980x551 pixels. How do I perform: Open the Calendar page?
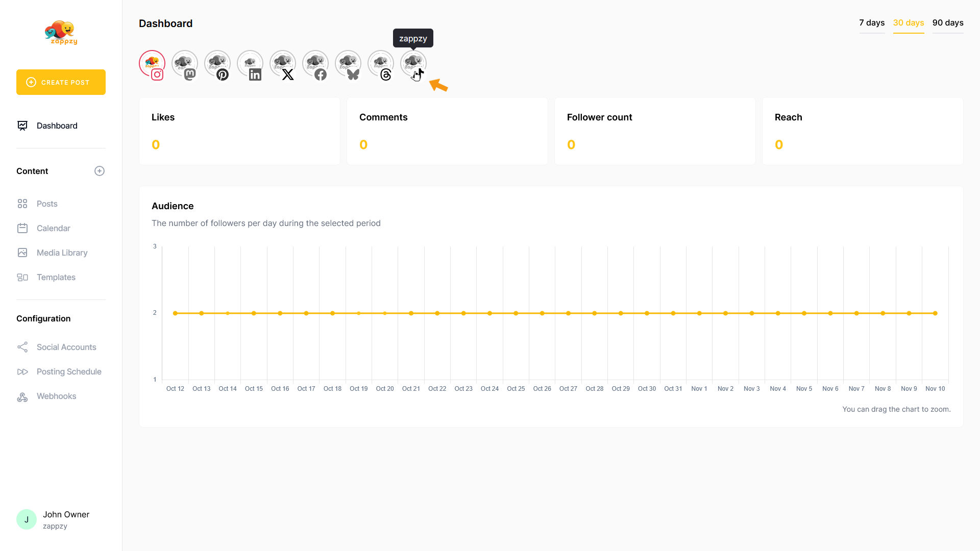pos(53,228)
